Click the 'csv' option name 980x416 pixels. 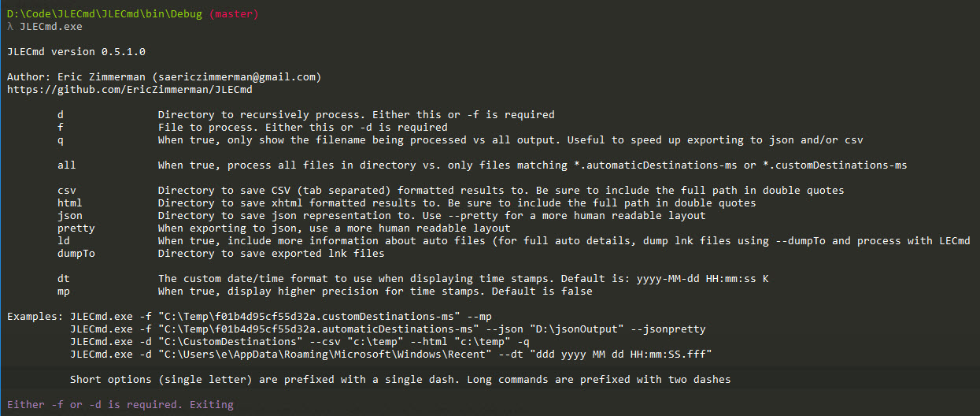click(66, 191)
